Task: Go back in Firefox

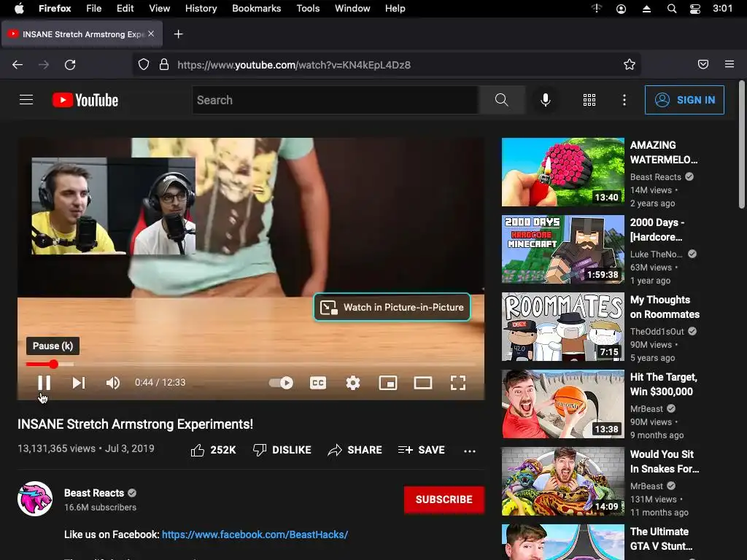Action: (x=18, y=65)
